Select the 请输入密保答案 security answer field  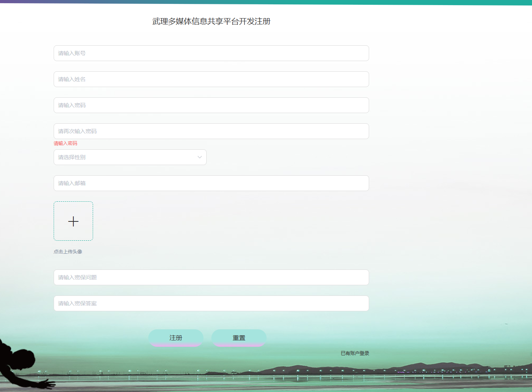point(211,303)
